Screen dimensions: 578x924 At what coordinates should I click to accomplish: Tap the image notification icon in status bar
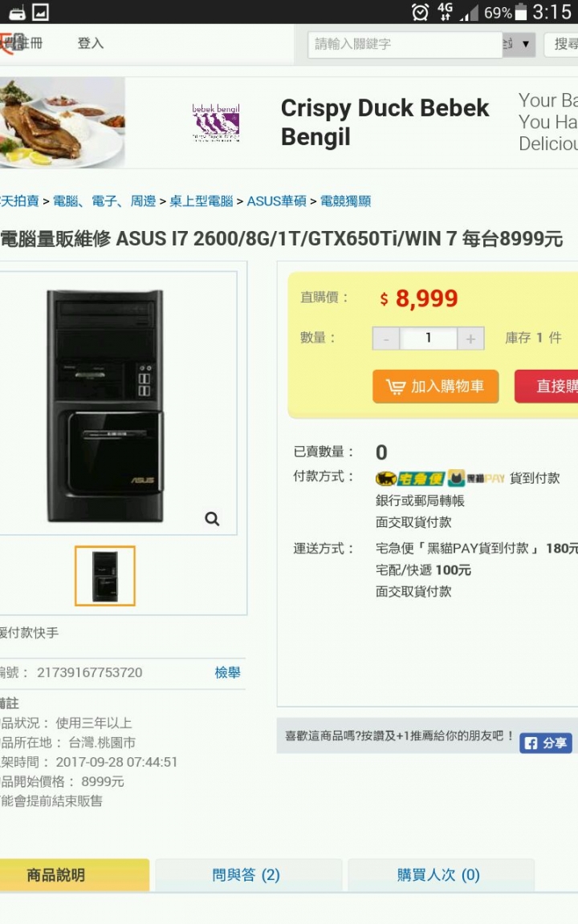coord(41,12)
